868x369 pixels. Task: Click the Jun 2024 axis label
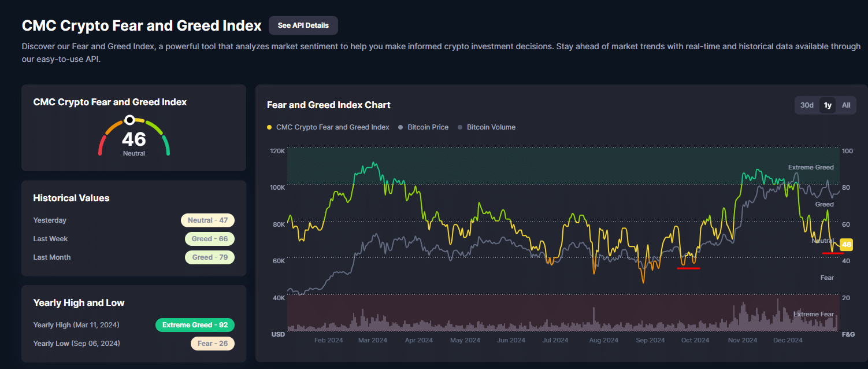click(511, 340)
